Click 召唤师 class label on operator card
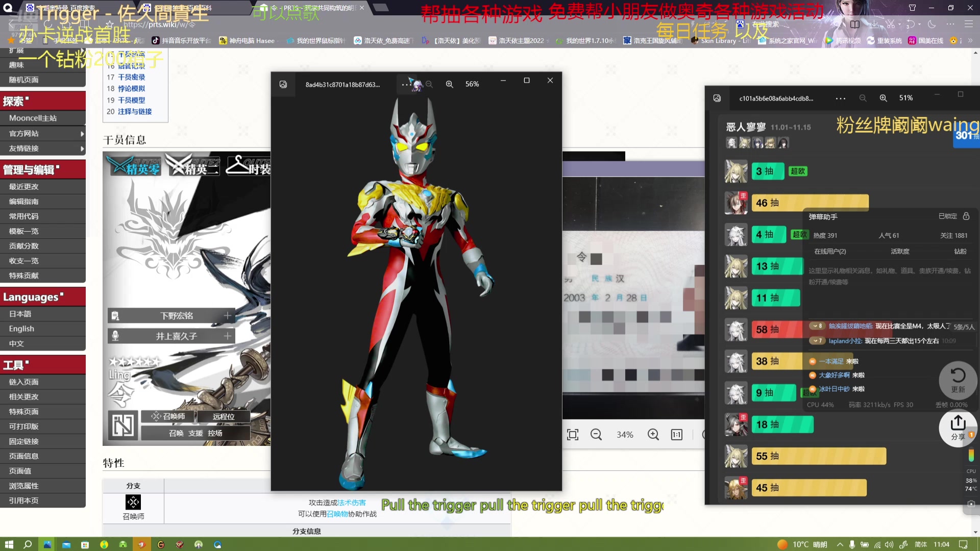This screenshot has height=551, width=980. (168, 417)
